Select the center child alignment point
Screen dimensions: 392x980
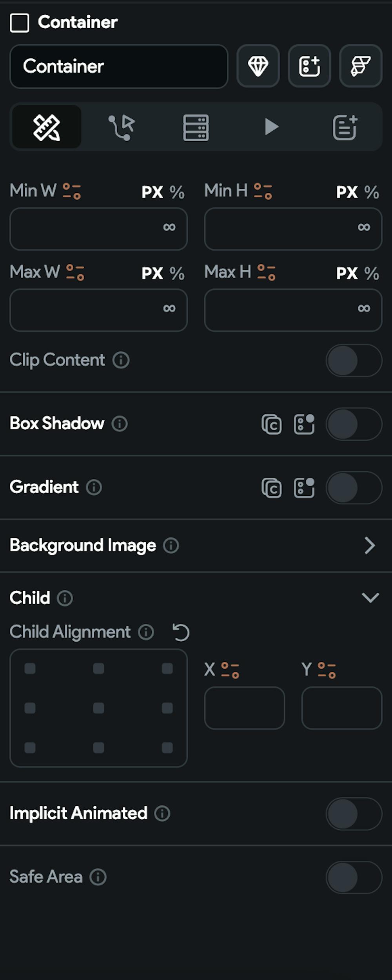click(98, 708)
